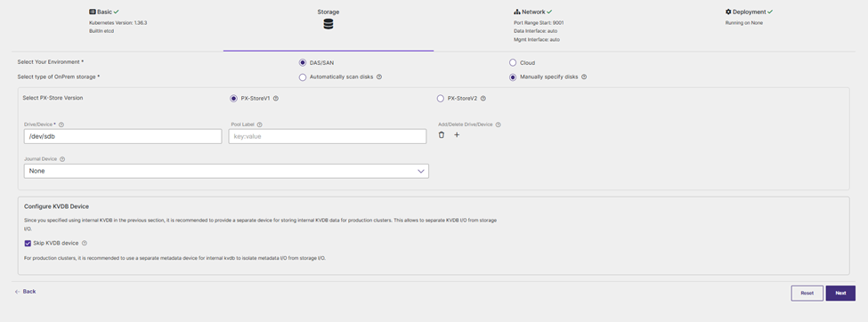This screenshot has width=868, height=322.
Task: Open help icon for Skip KVDB device
Action: [x=85, y=243]
